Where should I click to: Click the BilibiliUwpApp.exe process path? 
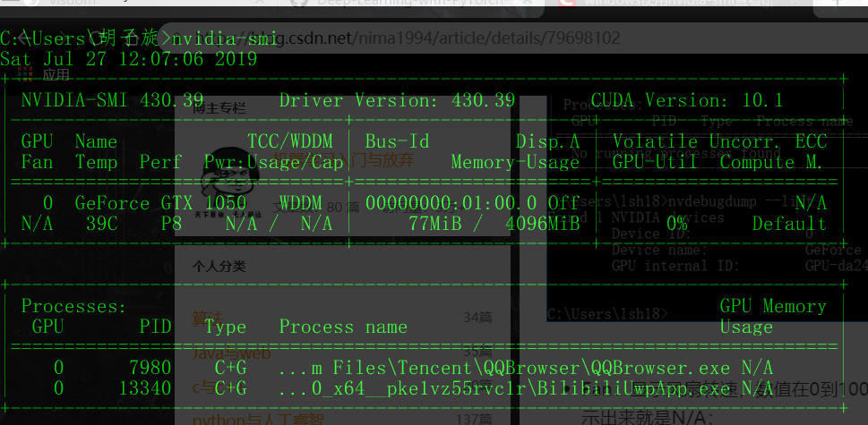pos(505,388)
